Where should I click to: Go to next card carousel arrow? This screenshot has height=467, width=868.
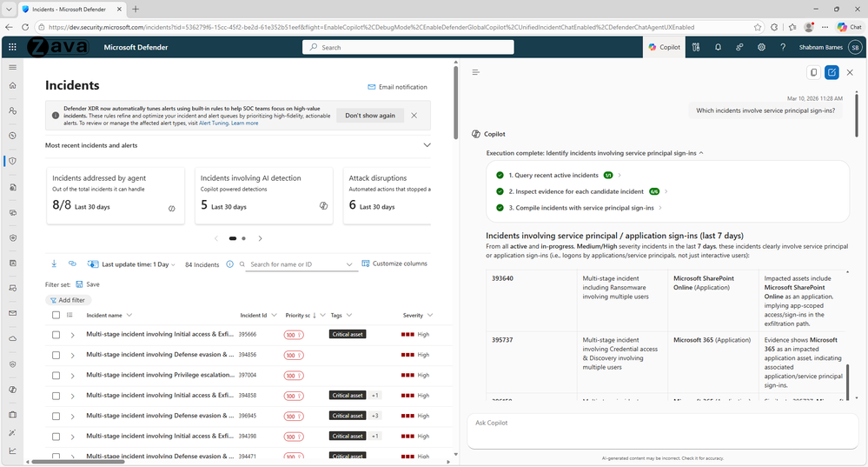pyautogui.click(x=260, y=238)
